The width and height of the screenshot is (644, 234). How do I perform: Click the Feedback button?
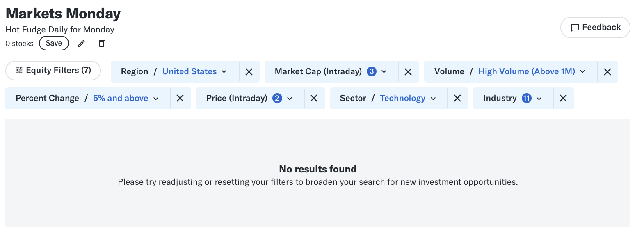(595, 28)
